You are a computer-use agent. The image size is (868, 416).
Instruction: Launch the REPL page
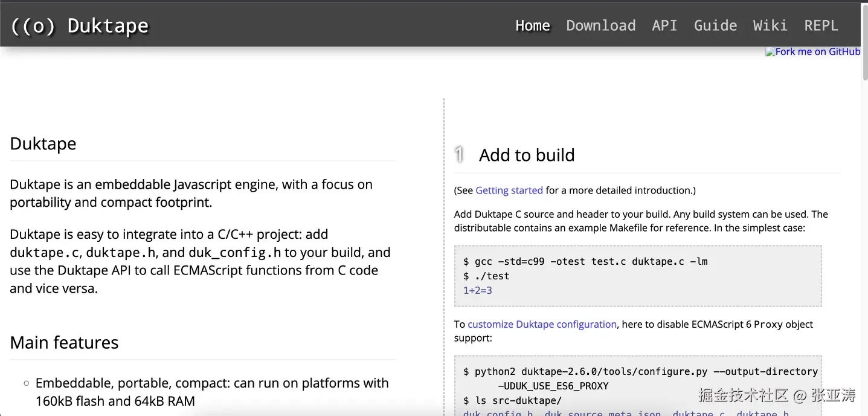pos(821,25)
